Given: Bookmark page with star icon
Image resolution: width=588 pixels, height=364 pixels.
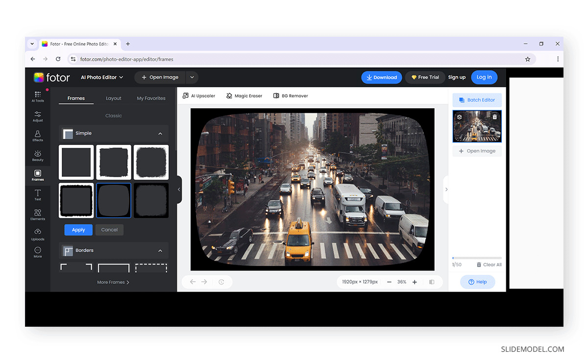Looking at the screenshot, I should coord(528,59).
